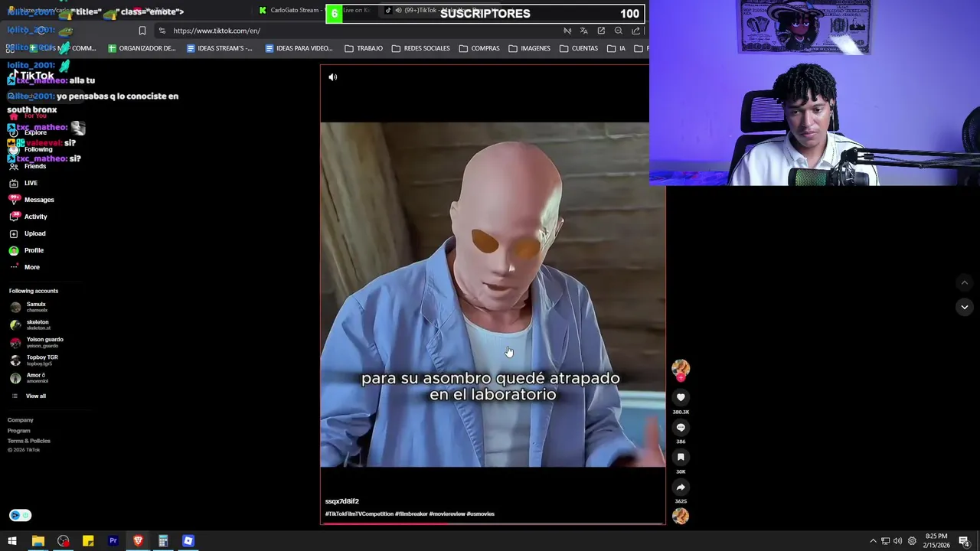The image size is (980, 551).
Task: Open Profile in TikTok sidebar
Action: pos(26,250)
